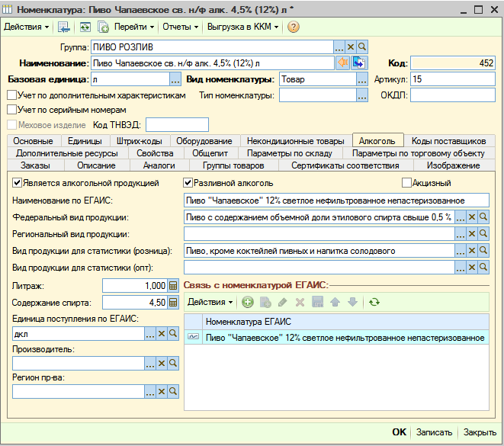Clear Федеральный вид продукции with X icon
The width and height of the screenshot is (504, 446).
[471, 217]
